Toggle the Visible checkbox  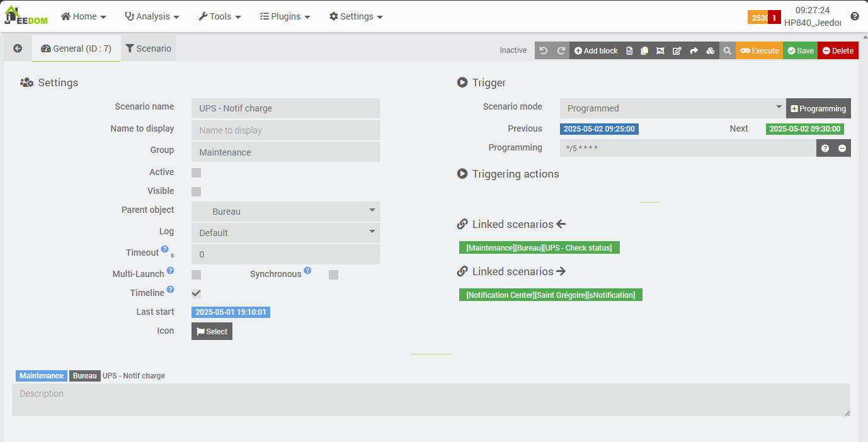pyautogui.click(x=196, y=191)
